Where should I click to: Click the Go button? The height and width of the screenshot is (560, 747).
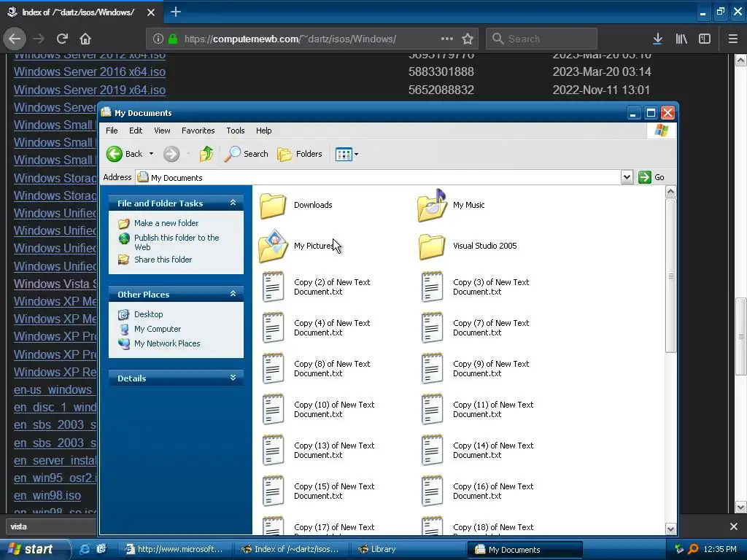(651, 177)
